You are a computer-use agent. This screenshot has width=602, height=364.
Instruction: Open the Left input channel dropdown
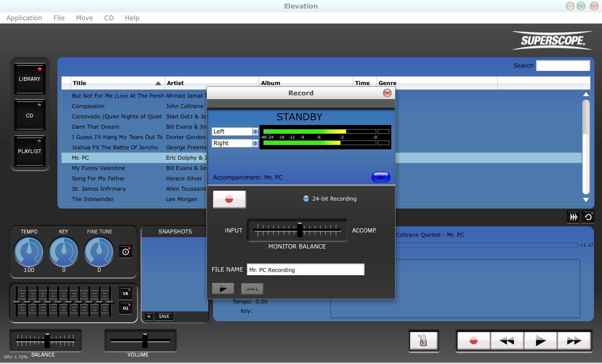point(235,132)
